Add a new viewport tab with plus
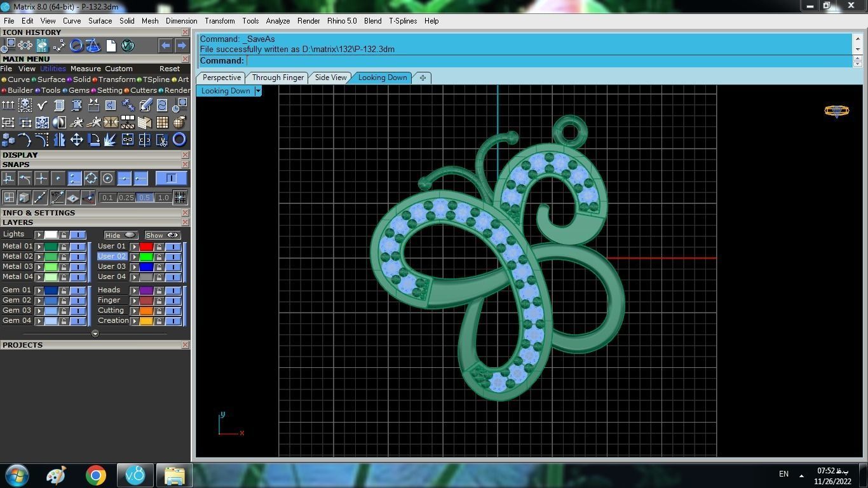The height and width of the screenshot is (488, 868). [423, 78]
